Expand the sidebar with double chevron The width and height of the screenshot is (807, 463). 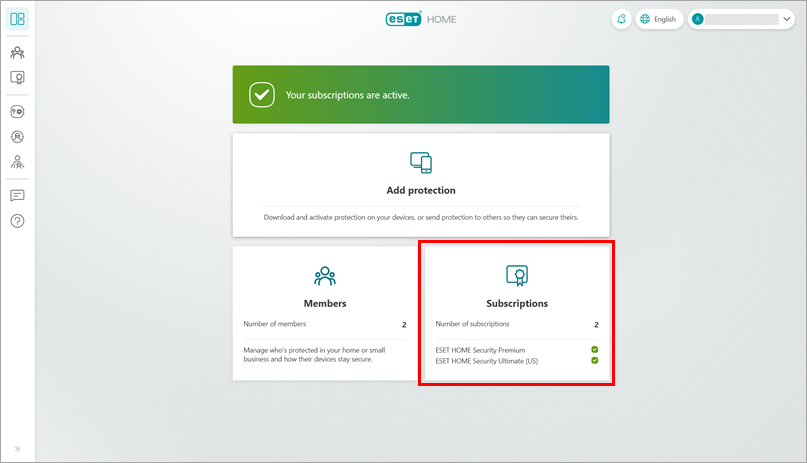[x=17, y=448]
